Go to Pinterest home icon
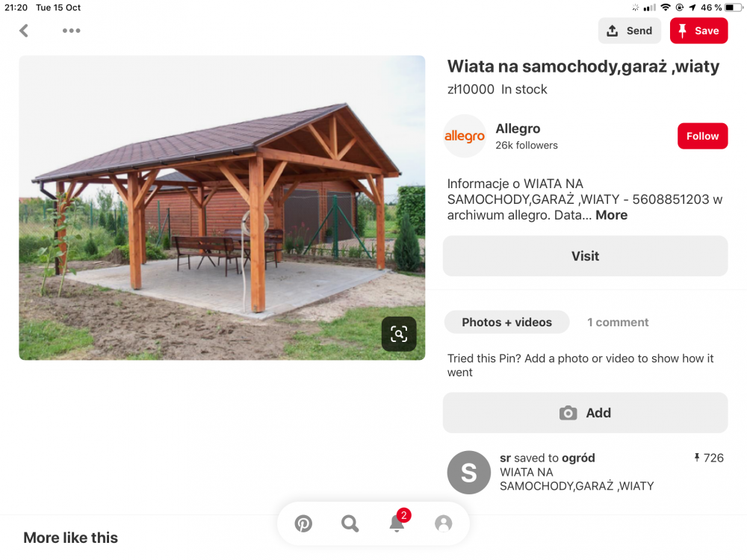Image resolution: width=747 pixels, height=560 pixels. (x=303, y=523)
